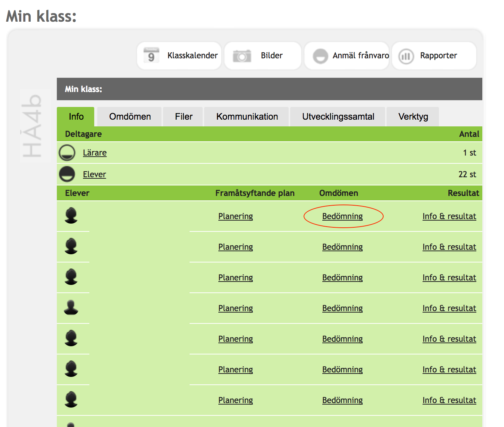
Task: Click the Bilder camera icon
Action: [242, 56]
